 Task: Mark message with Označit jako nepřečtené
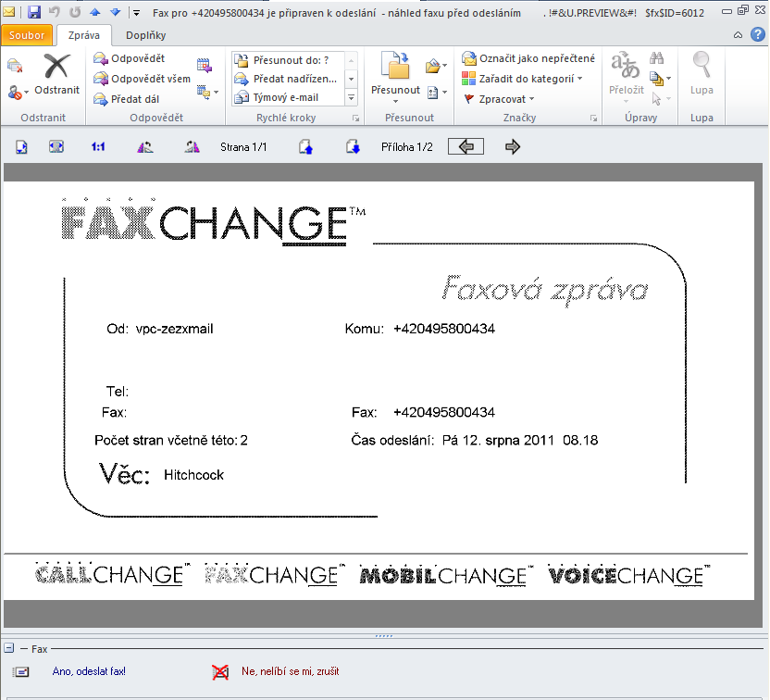[528, 58]
